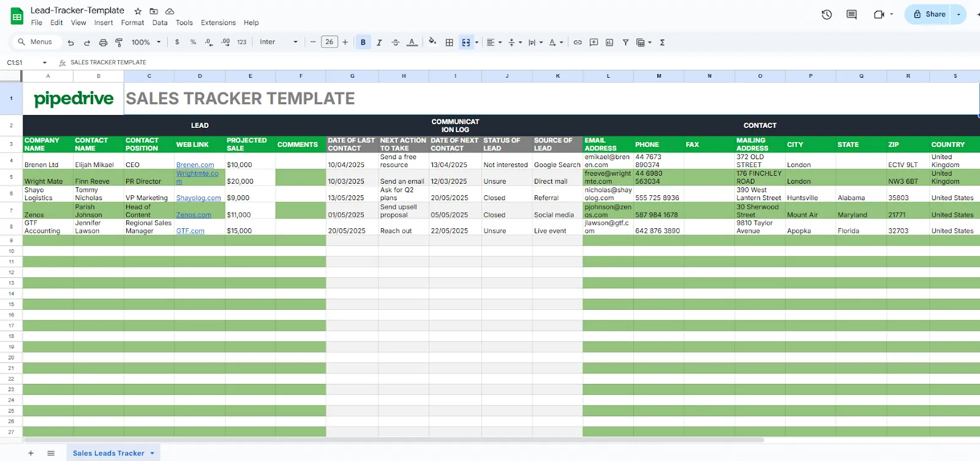Screen dimensions: 980x461
Task: Check the cloud save status icon
Action: point(170,11)
